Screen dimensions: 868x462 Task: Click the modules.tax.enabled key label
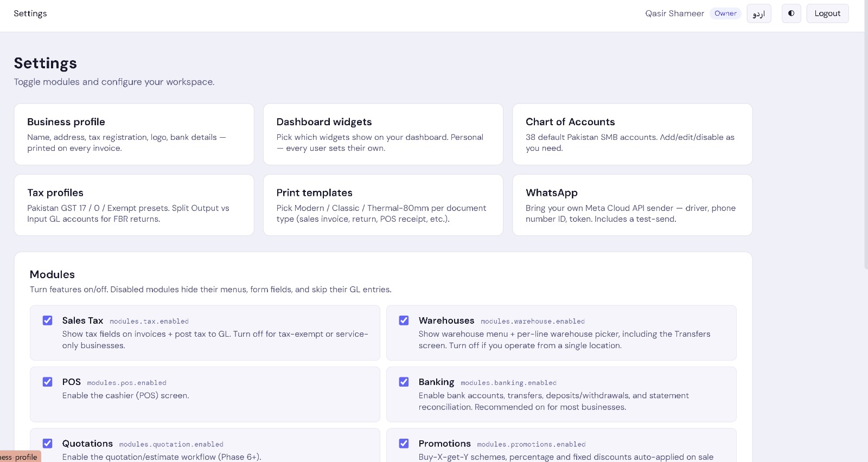(x=149, y=322)
